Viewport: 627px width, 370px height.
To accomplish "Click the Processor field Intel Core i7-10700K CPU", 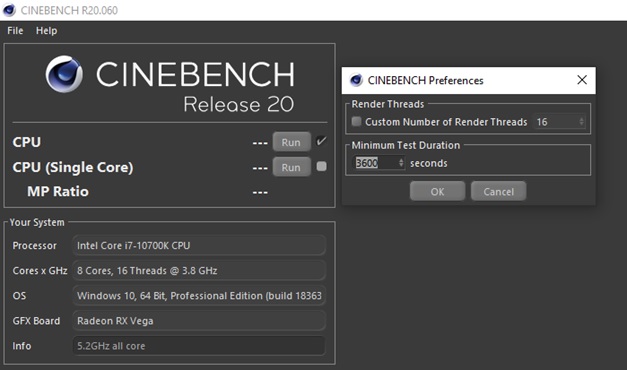I will coord(199,245).
